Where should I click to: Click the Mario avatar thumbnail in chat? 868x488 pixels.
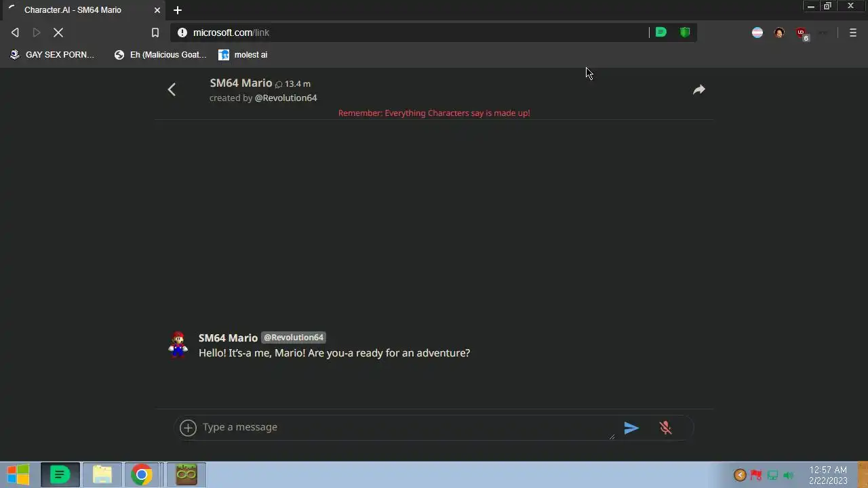click(x=178, y=344)
